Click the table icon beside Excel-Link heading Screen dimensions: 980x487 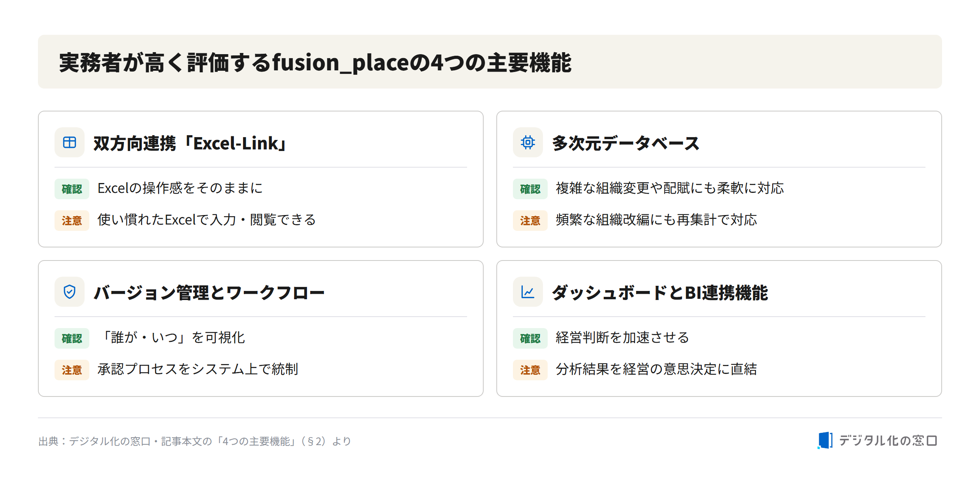coord(70,142)
